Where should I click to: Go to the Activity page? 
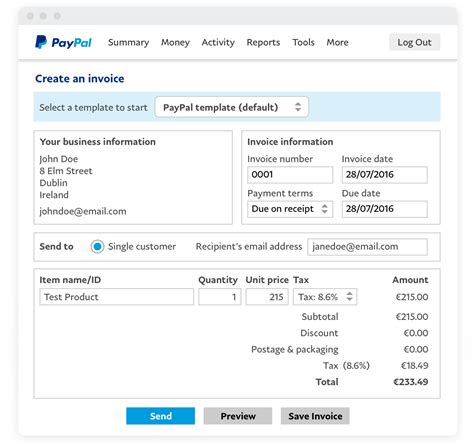[x=218, y=42]
